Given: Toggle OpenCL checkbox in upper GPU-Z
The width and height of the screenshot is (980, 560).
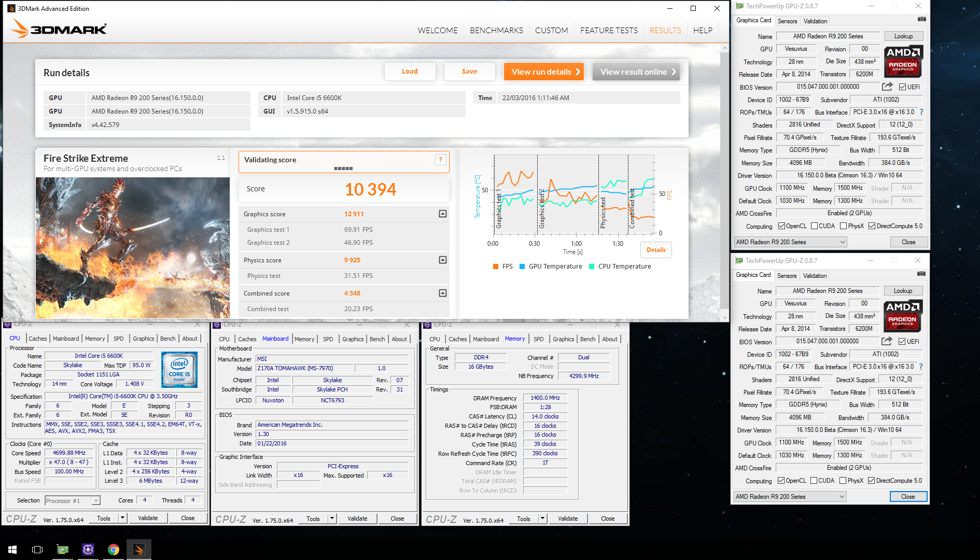Looking at the screenshot, I should point(782,226).
